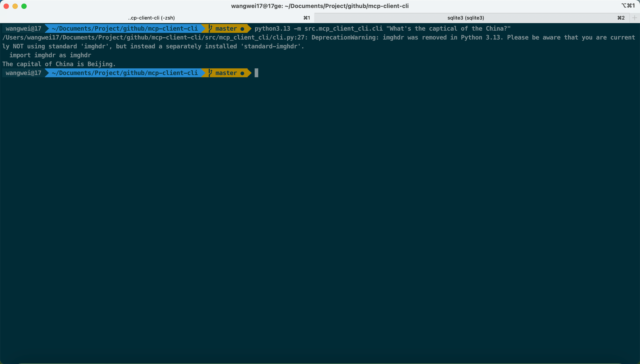The height and width of the screenshot is (364, 640).
Task: Click the ⌥⌘1 window shortcut indicator
Action: (x=628, y=6)
